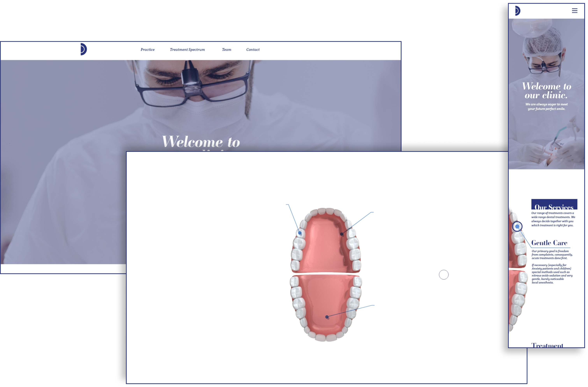Select the light blue hotspot on upper-left tooth
The width and height of the screenshot is (588, 387).
pos(300,233)
